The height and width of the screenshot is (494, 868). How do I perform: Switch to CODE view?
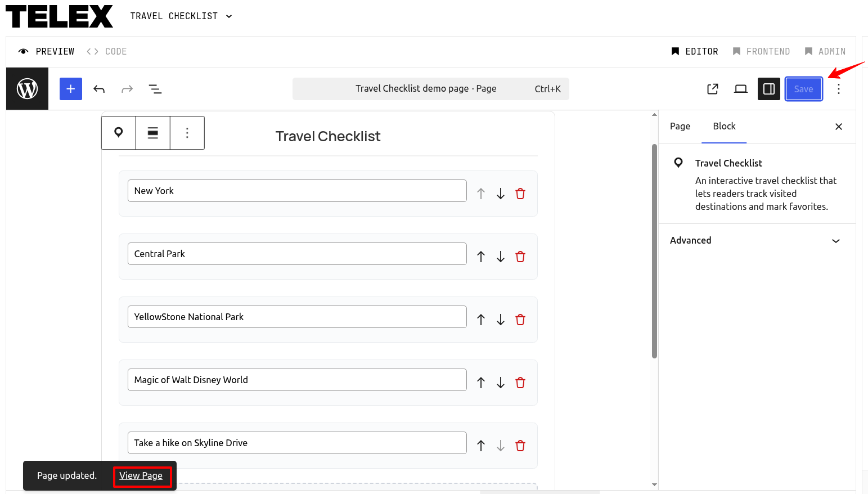click(107, 51)
